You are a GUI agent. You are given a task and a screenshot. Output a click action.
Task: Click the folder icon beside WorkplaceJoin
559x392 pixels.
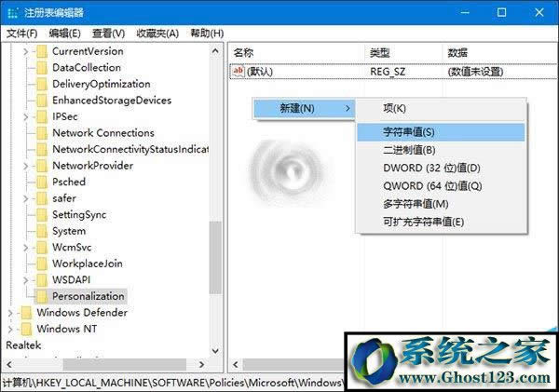pos(41,264)
